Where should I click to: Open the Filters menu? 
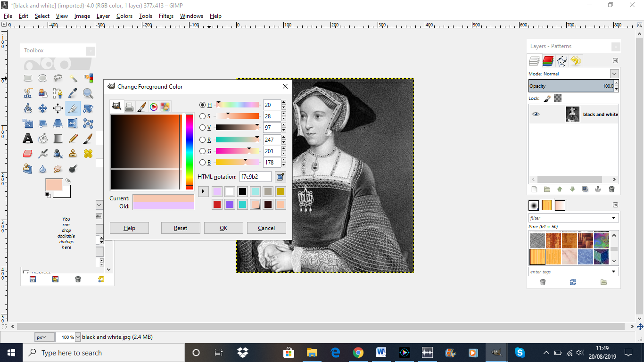(166, 16)
